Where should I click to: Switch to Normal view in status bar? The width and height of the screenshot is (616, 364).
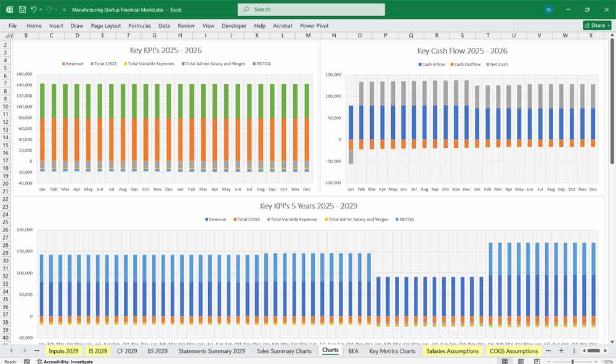click(x=505, y=362)
